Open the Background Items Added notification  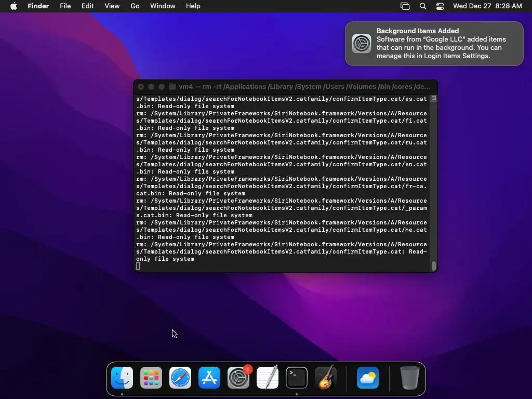[x=434, y=44]
